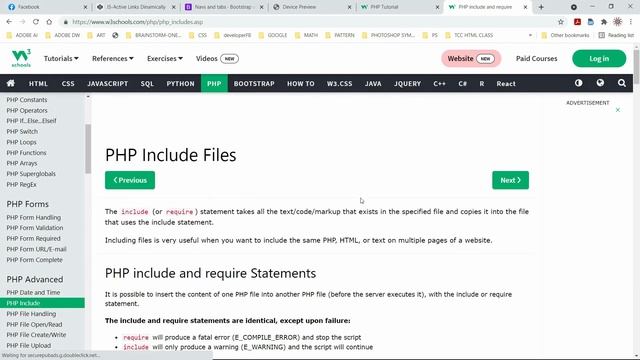
Task: Click the site lock icon
Action: coord(65,22)
